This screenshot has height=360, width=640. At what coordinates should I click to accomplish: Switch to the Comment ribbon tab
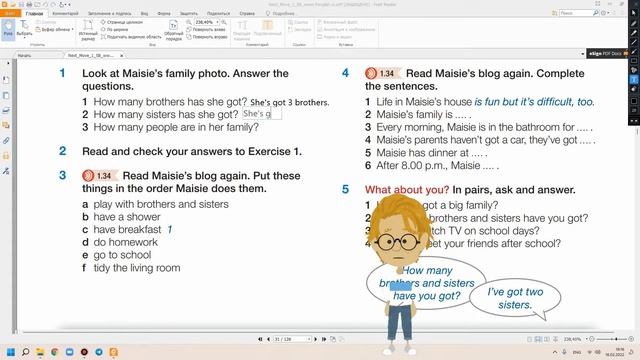pyautogui.click(x=65, y=13)
